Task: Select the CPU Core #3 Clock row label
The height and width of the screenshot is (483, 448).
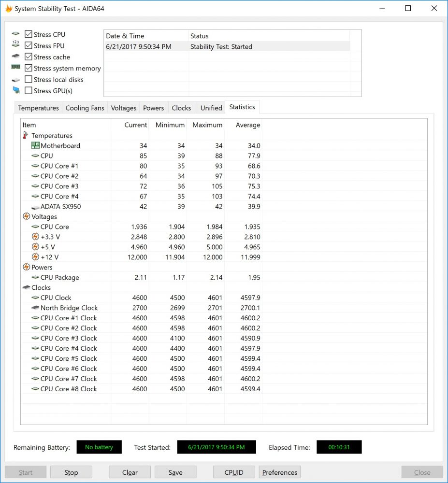Action: pos(69,338)
